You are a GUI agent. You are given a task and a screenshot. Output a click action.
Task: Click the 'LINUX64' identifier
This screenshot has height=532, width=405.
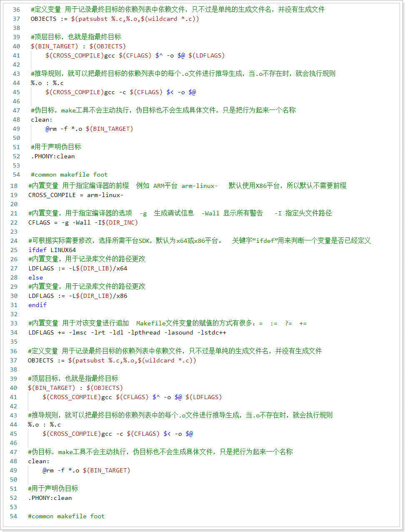point(63,250)
